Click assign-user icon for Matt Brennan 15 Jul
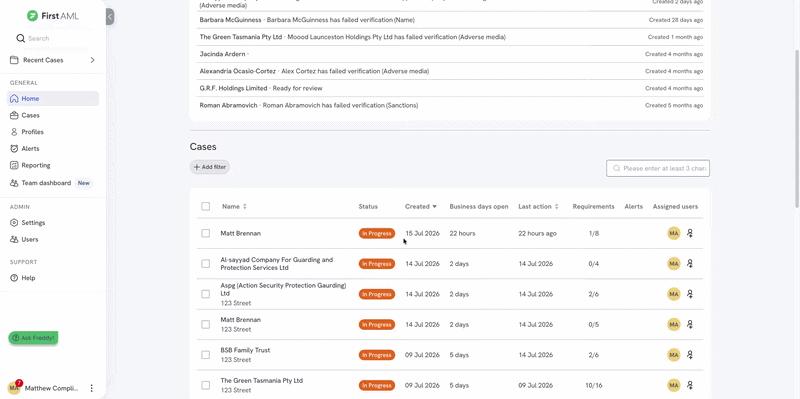 pos(690,233)
